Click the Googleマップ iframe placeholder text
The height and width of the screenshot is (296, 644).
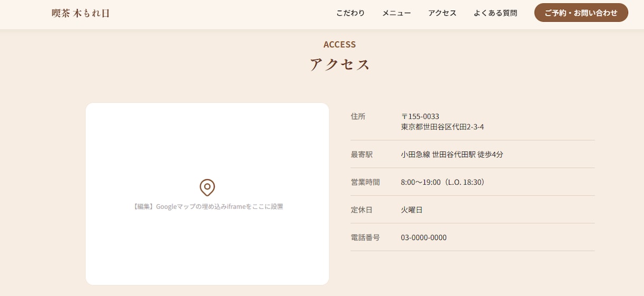click(x=207, y=206)
